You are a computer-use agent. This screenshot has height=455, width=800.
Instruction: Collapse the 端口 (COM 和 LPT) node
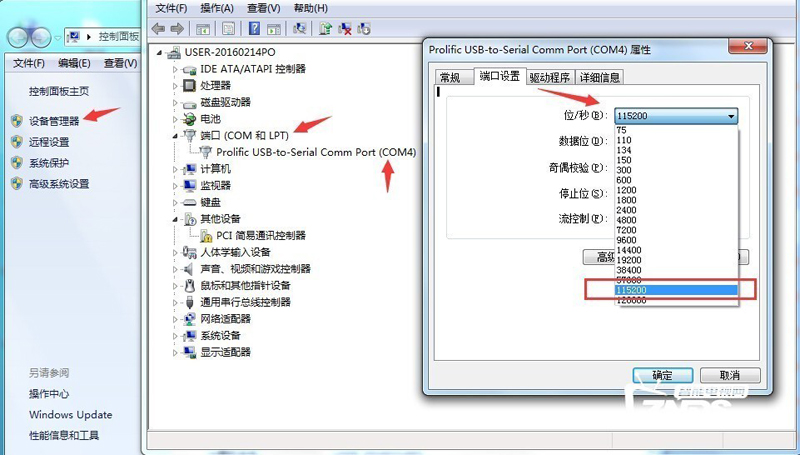pyautogui.click(x=175, y=136)
